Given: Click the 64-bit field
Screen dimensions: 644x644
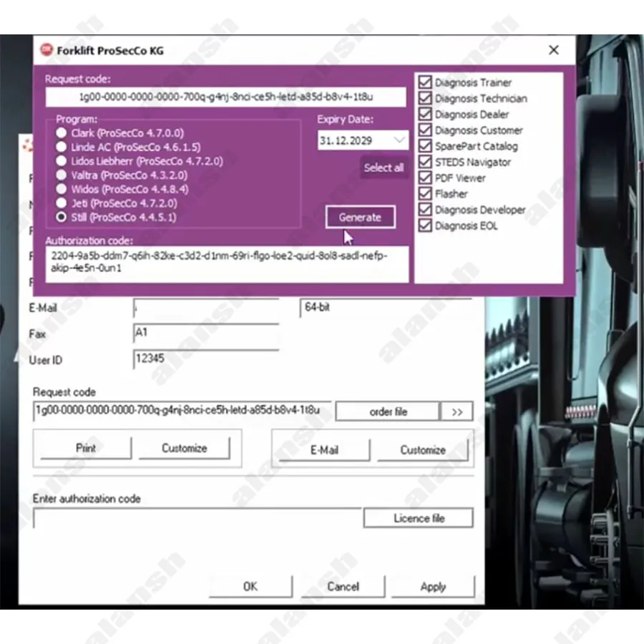Looking at the screenshot, I should [x=386, y=308].
